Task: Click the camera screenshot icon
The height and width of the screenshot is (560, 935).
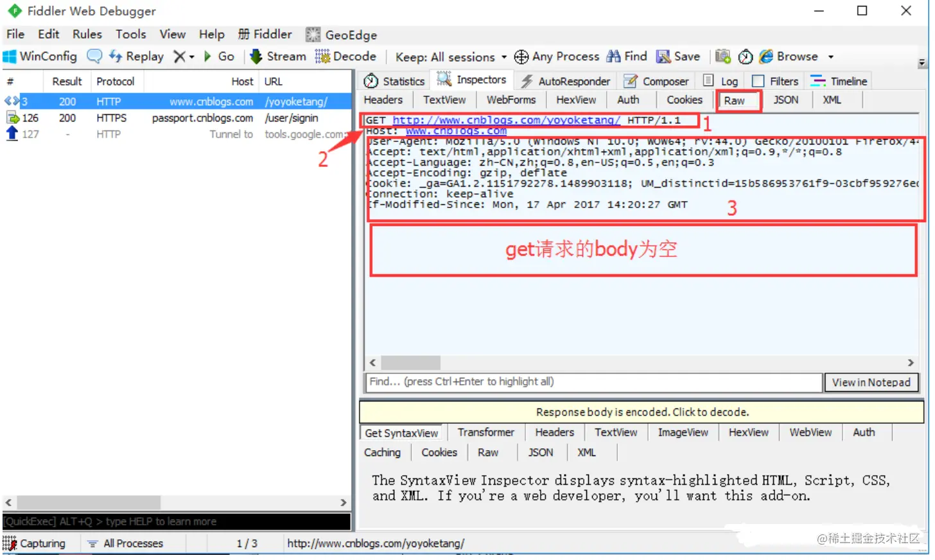Action: pyautogui.click(x=723, y=57)
